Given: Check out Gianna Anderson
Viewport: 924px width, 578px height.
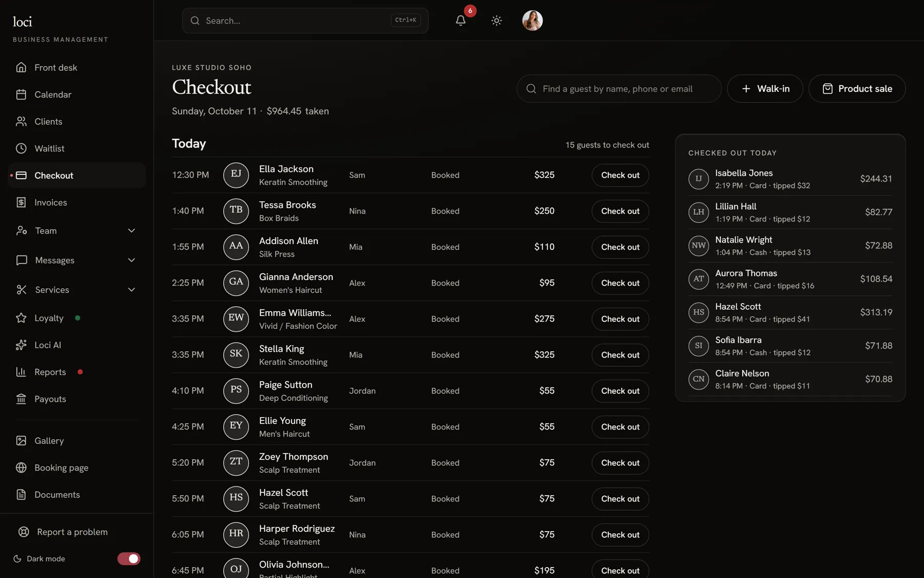Looking at the screenshot, I should point(620,283).
